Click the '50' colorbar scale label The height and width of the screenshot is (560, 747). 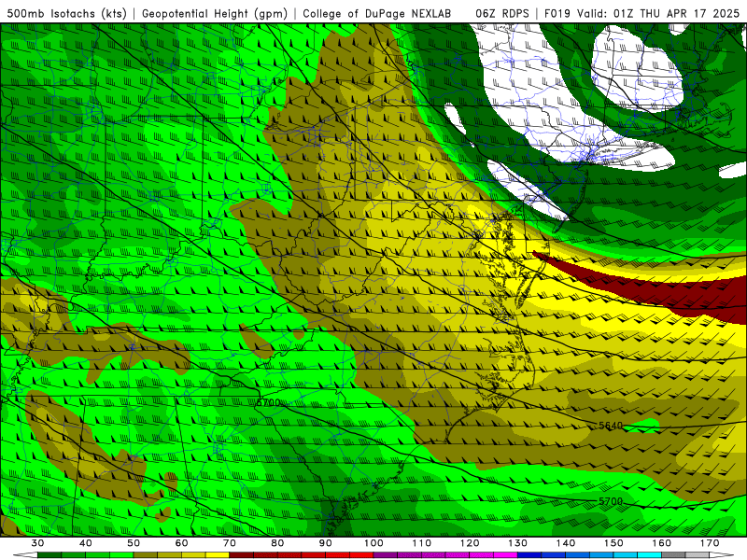[x=134, y=543]
